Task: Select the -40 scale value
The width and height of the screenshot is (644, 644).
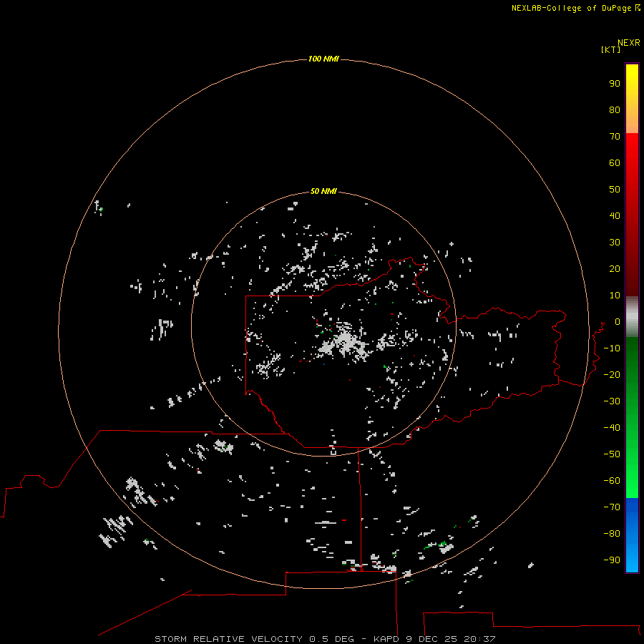Action: click(612, 428)
